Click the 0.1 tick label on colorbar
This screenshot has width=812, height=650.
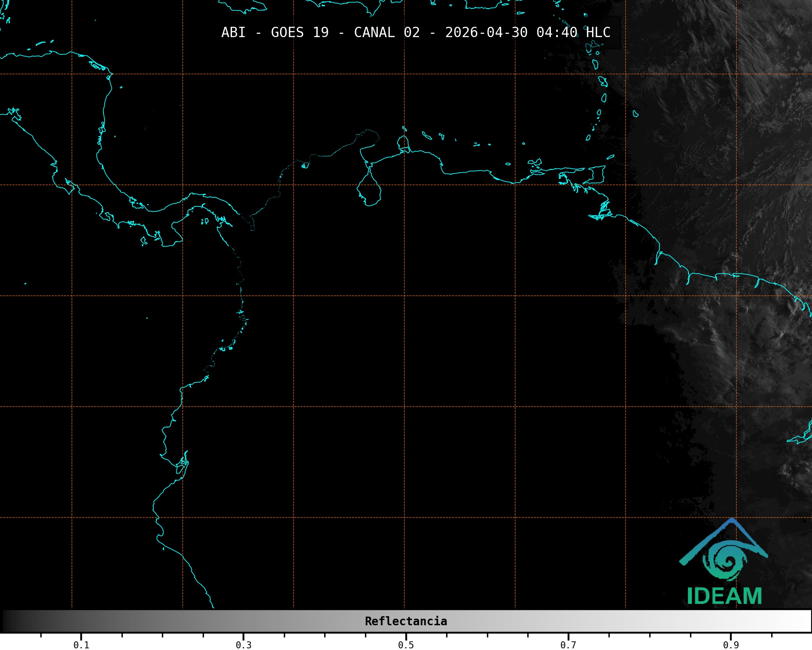point(81,645)
